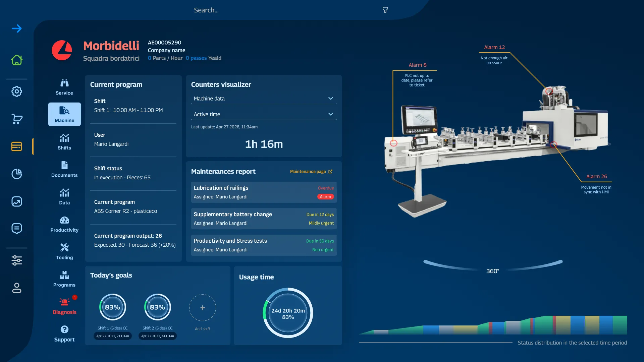Open the Shifts tab
Image resolution: width=644 pixels, height=362 pixels.
tap(64, 142)
